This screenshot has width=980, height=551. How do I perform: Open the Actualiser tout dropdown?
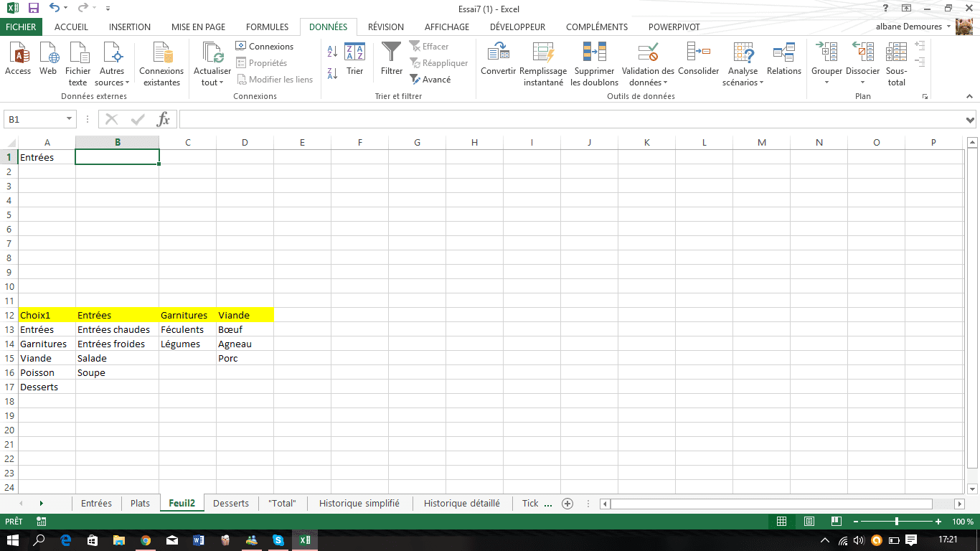click(221, 83)
